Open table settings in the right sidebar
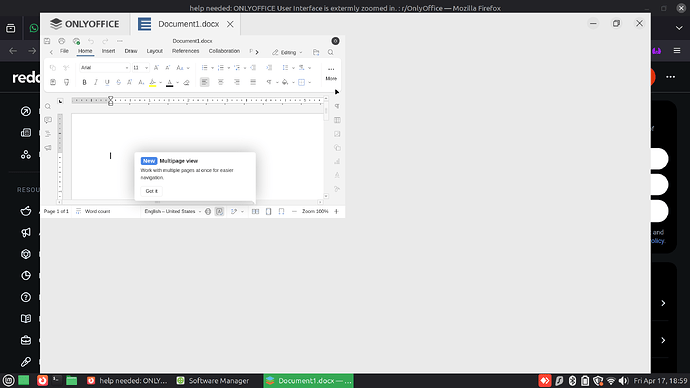The height and width of the screenshot is (388, 690). (x=337, y=120)
